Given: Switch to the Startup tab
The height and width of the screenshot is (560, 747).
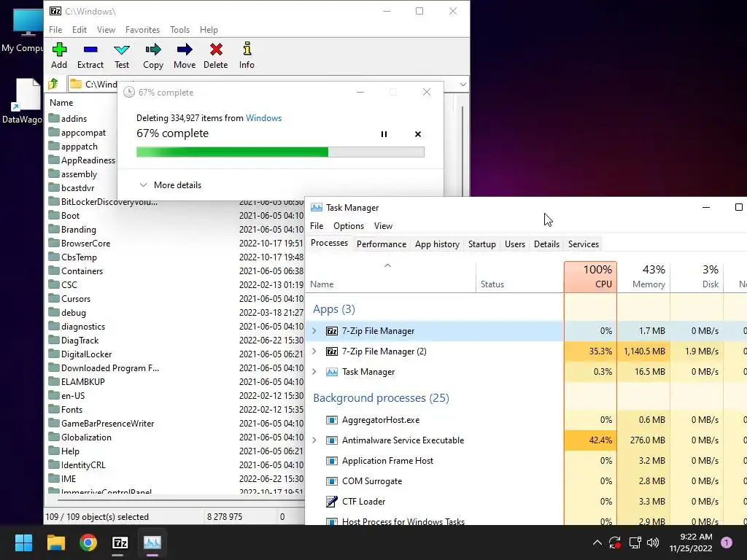Looking at the screenshot, I should click(481, 244).
